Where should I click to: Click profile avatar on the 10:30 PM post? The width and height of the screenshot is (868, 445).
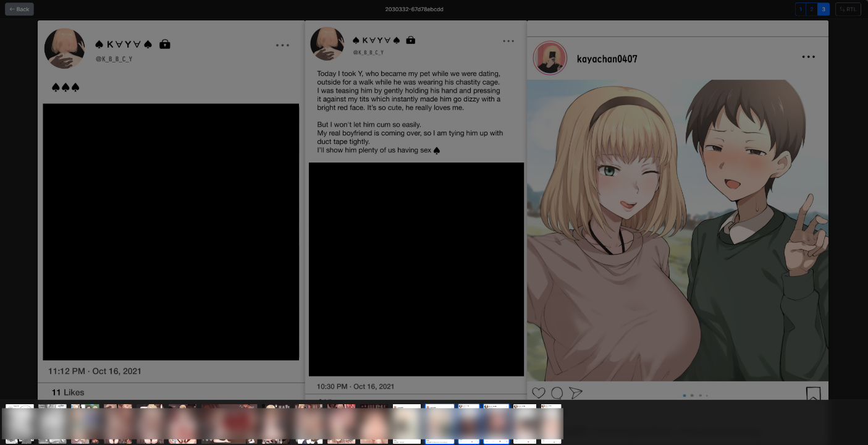(327, 44)
